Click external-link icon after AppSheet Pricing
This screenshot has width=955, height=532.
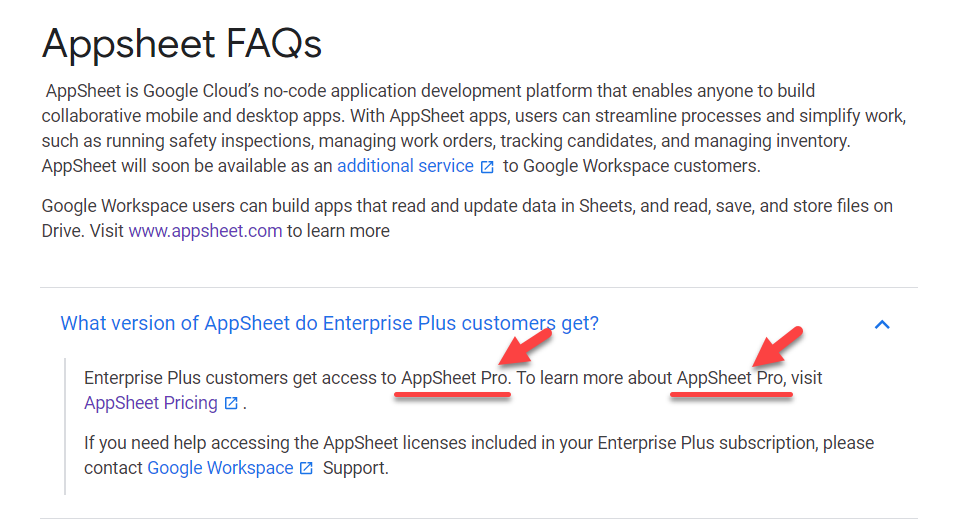click(231, 403)
